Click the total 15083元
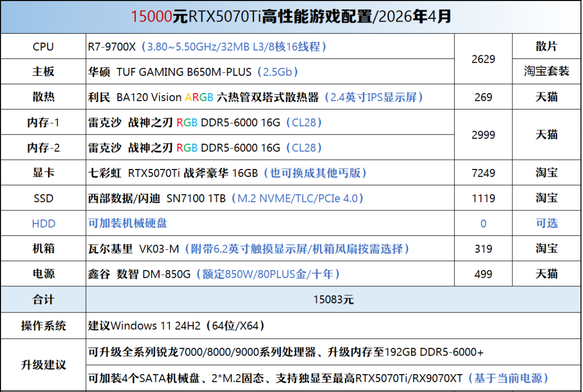 (x=333, y=299)
